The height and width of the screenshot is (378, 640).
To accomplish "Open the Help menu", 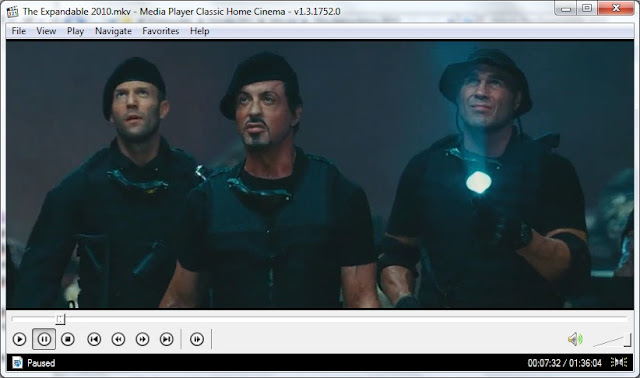I will coord(200,31).
